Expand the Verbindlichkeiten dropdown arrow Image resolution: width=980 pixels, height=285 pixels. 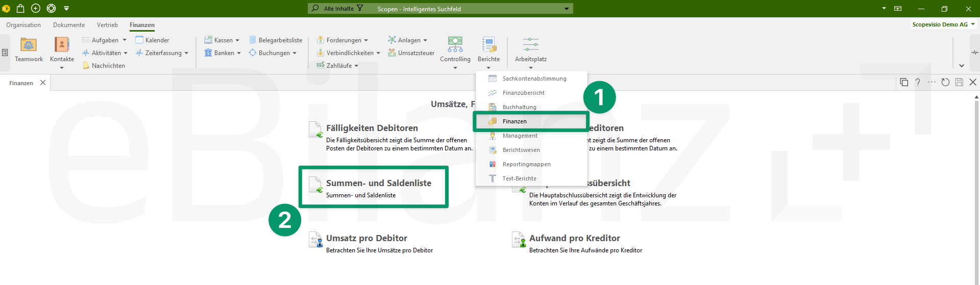pyautogui.click(x=378, y=53)
